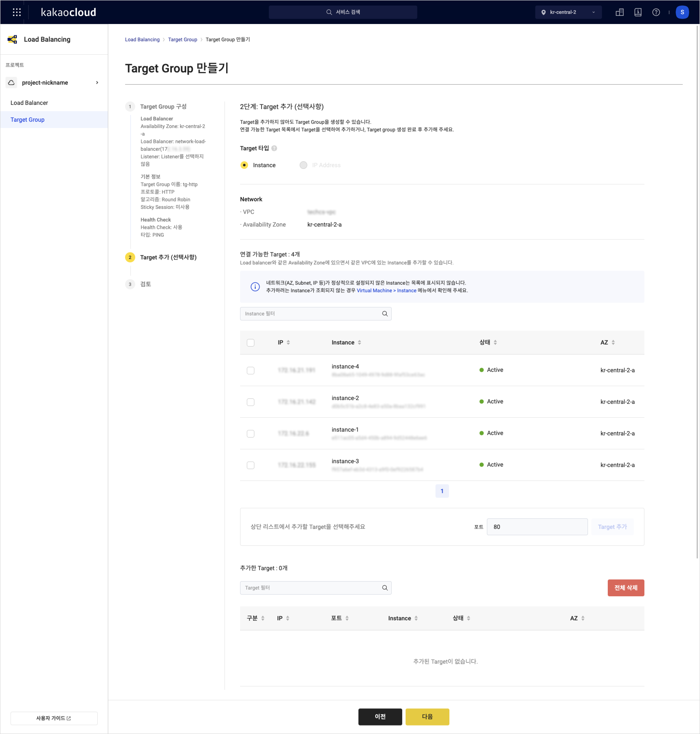Image resolution: width=700 pixels, height=734 pixels.
Task: Open the apps grid menu icon
Action: pyautogui.click(x=17, y=12)
